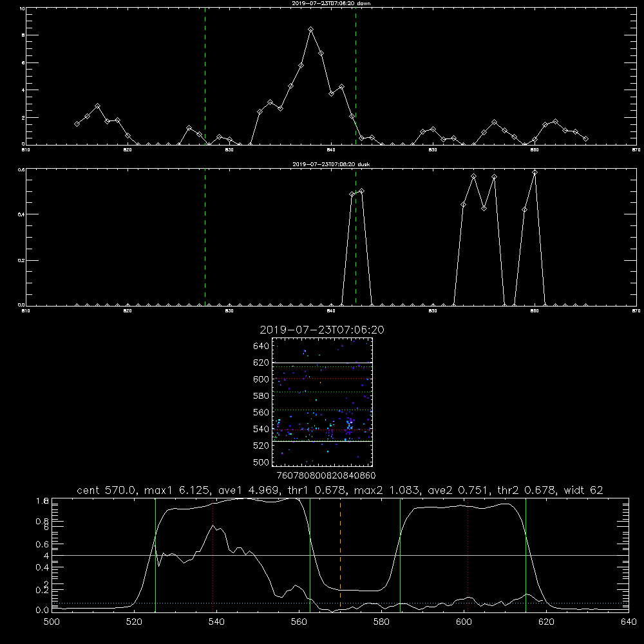644x644 pixels.
Task: Click the right red dotted line in the bottom plot
Action: click(468, 555)
